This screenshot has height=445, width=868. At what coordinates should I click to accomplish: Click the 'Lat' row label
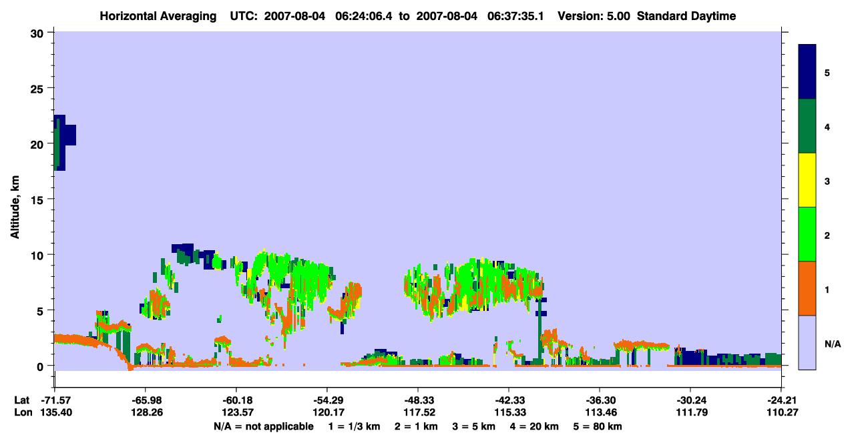(x=21, y=400)
